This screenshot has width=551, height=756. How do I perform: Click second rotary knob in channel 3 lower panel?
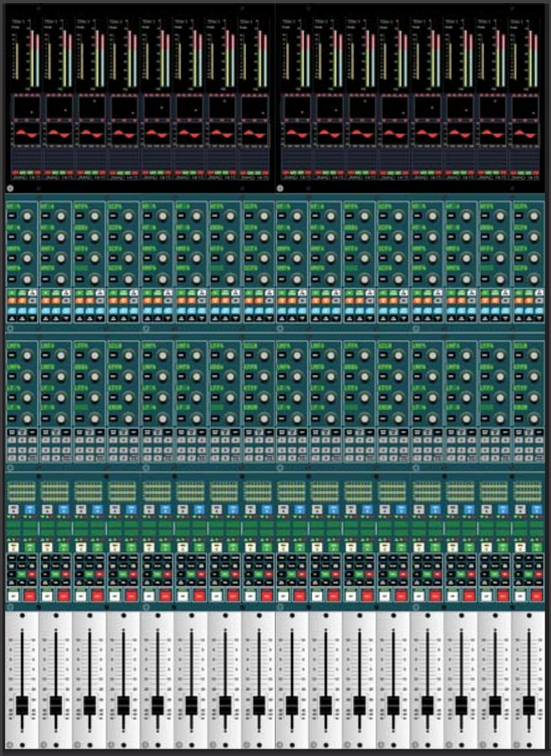95,376
